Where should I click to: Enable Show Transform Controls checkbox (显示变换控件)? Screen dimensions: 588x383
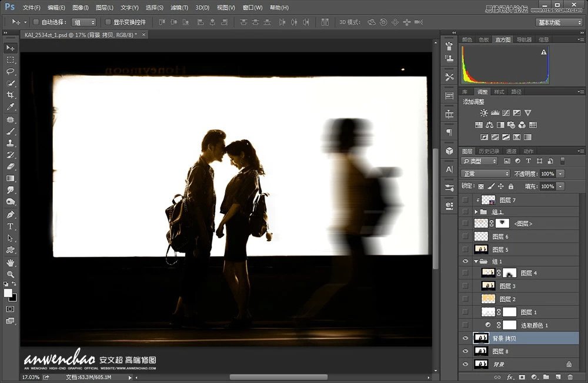pyautogui.click(x=108, y=22)
